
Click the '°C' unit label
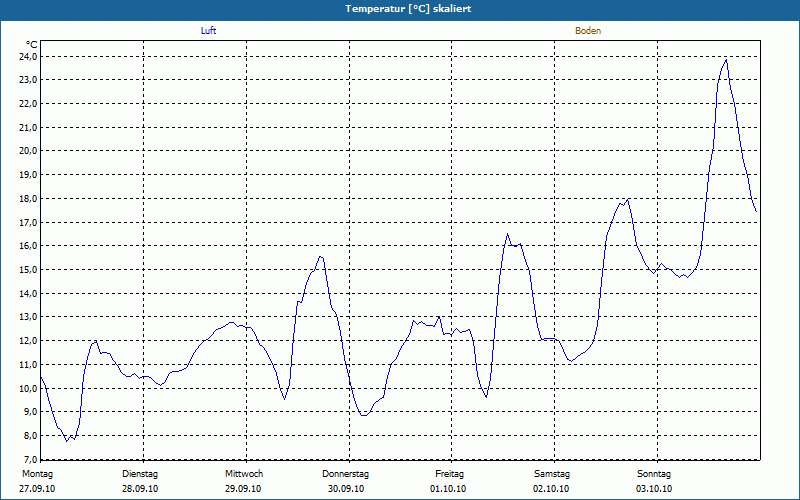click(31, 45)
